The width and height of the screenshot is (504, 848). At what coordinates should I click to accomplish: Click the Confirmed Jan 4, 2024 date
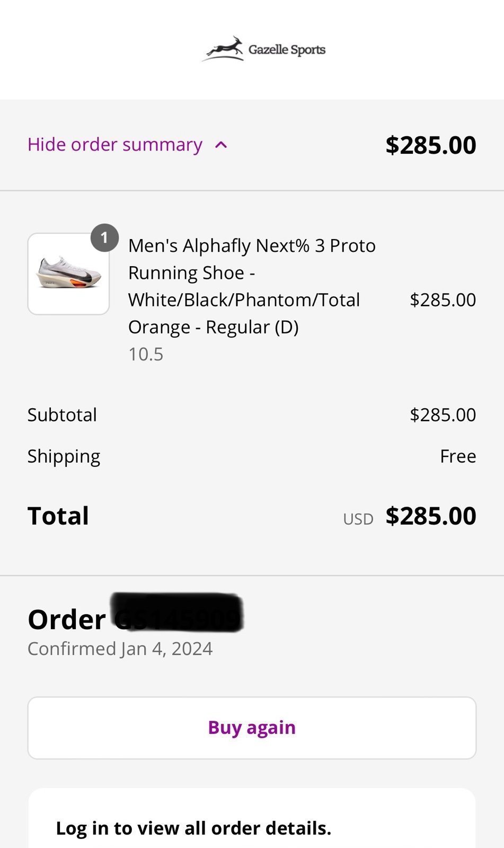click(120, 649)
